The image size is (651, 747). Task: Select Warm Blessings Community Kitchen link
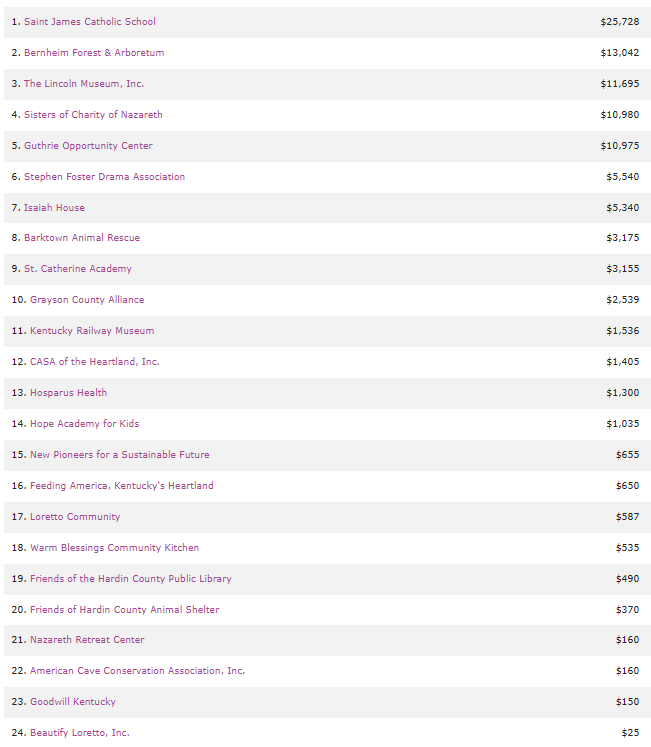114,548
